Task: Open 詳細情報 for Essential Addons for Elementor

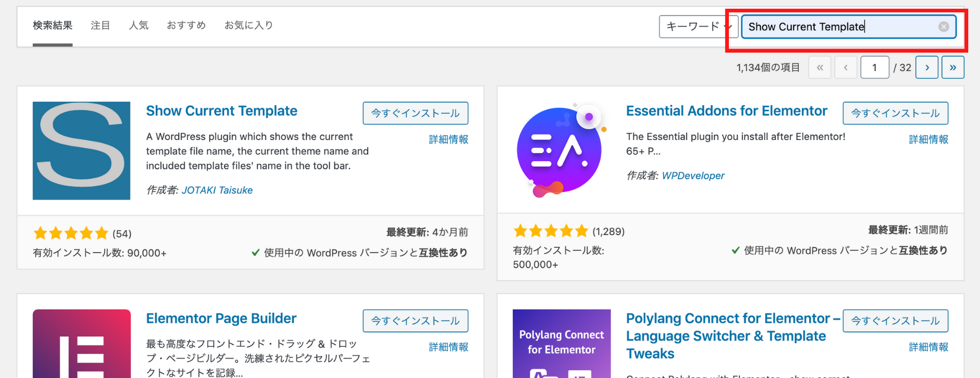Action: point(928,139)
